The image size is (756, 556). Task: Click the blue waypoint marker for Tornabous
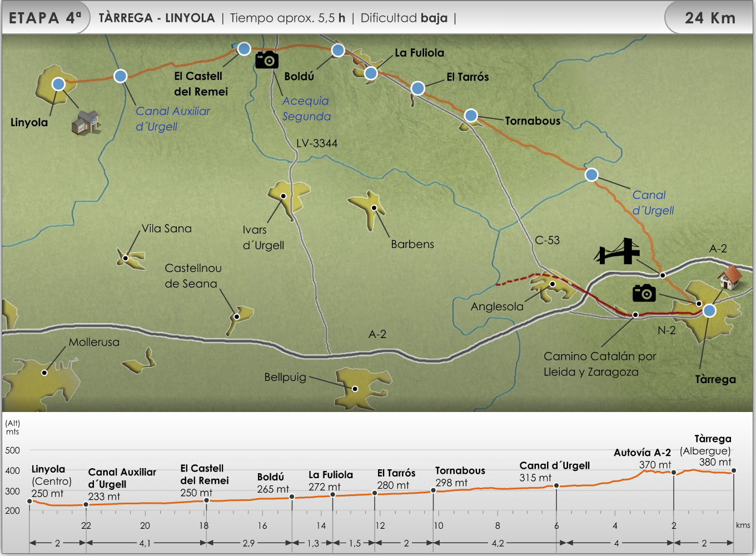[x=471, y=116]
